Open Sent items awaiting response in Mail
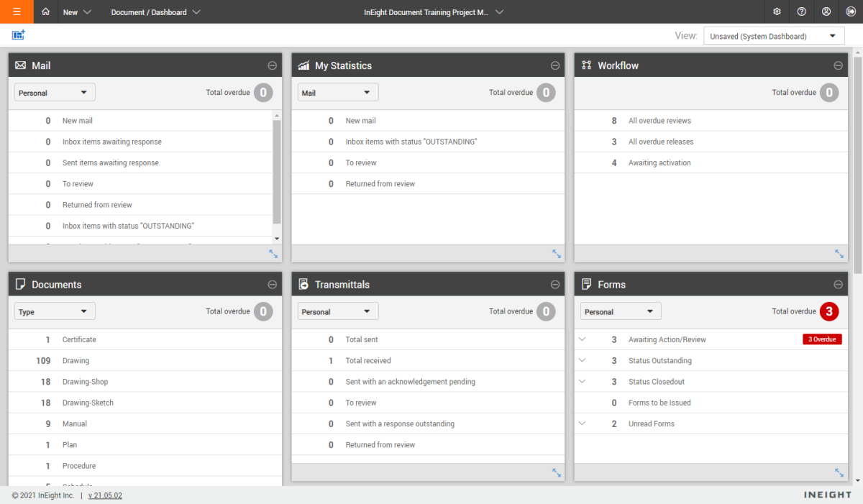Viewport: 863px width, 504px height. coord(141,162)
